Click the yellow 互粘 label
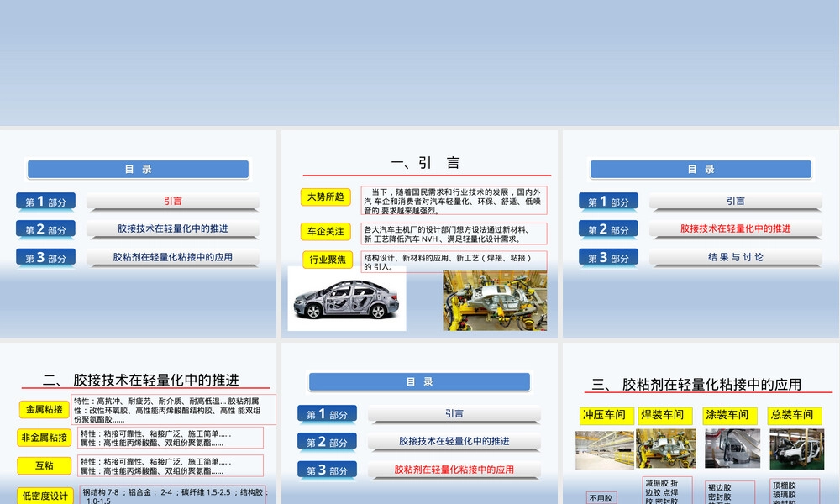This screenshot has height=504, width=840. coord(44,466)
